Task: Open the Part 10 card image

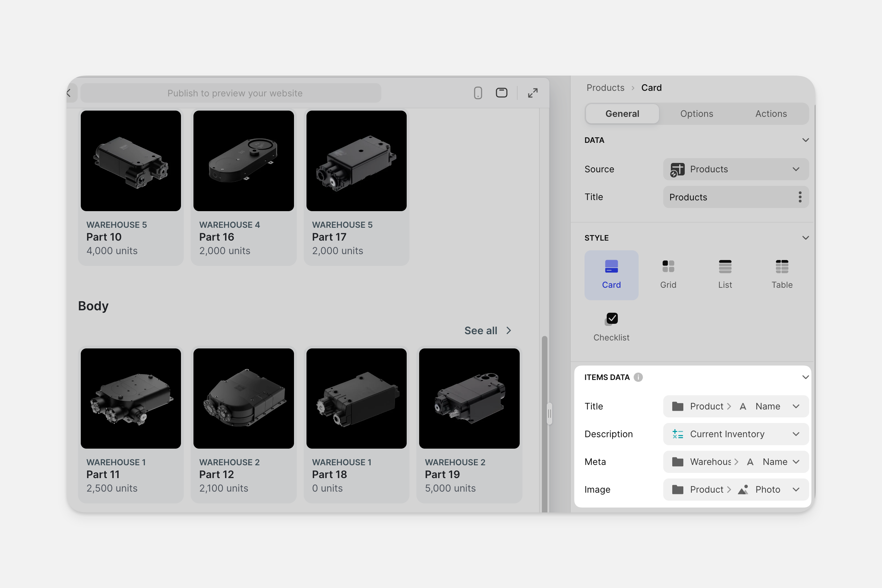Action: pyautogui.click(x=131, y=161)
